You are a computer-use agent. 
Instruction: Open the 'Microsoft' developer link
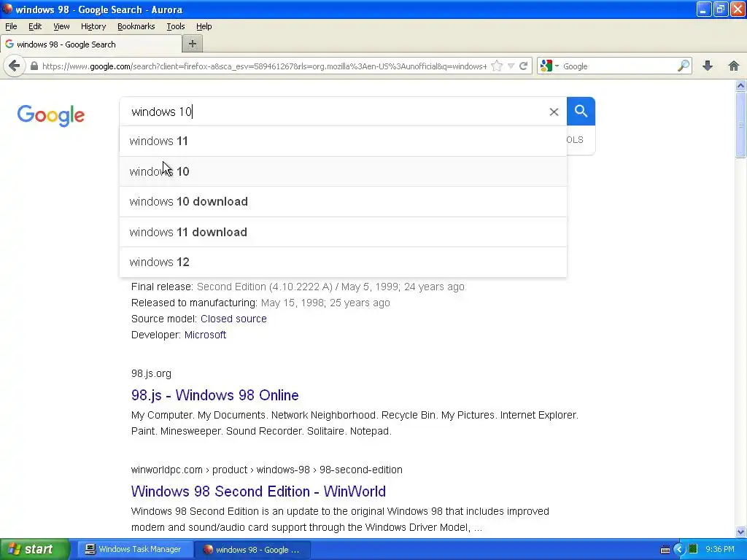(x=205, y=335)
